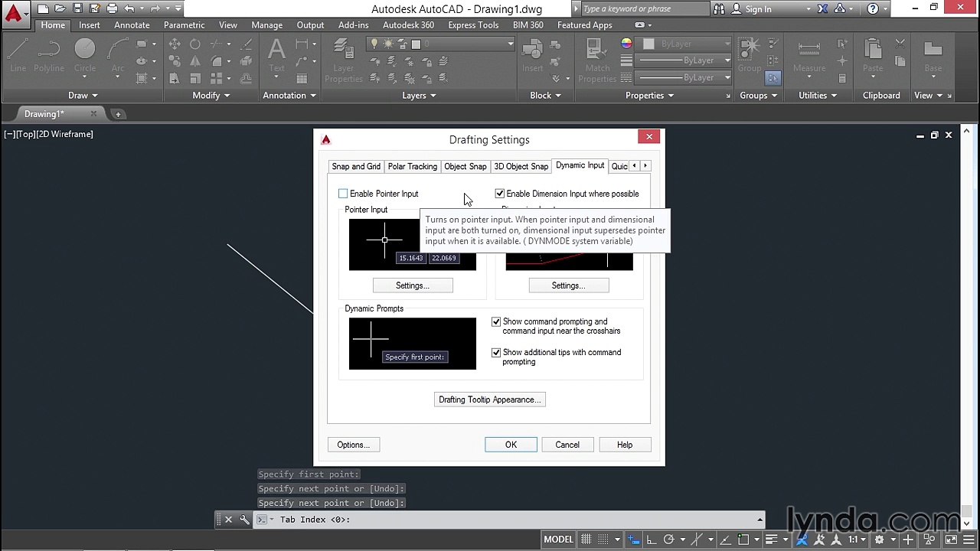The width and height of the screenshot is (980, 551).
Task: Expand the Layers panel dropdown
Action: point(419,96)
